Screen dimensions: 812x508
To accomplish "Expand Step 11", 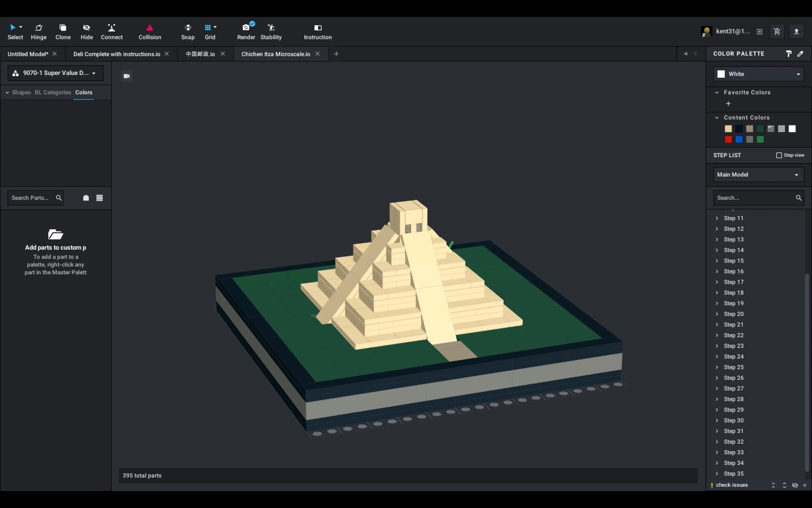I will tap(717, 218).
